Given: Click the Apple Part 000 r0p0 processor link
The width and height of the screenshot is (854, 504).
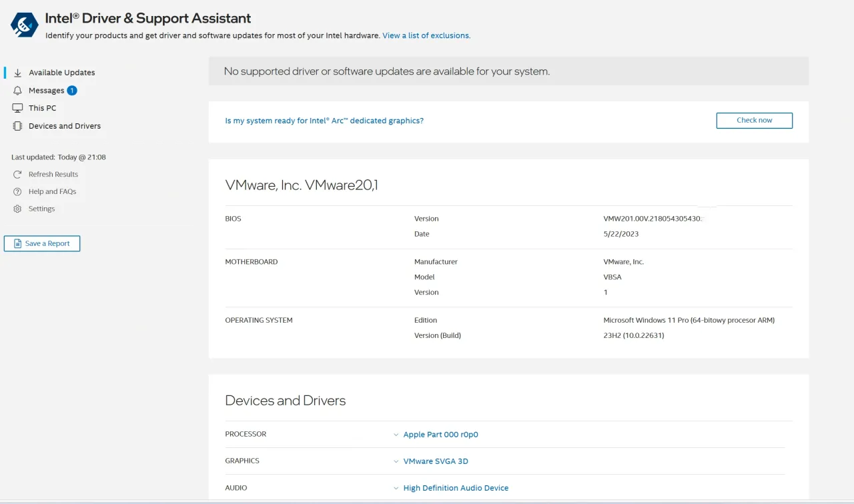Looking at the screenshot, I should coord(440,435).
